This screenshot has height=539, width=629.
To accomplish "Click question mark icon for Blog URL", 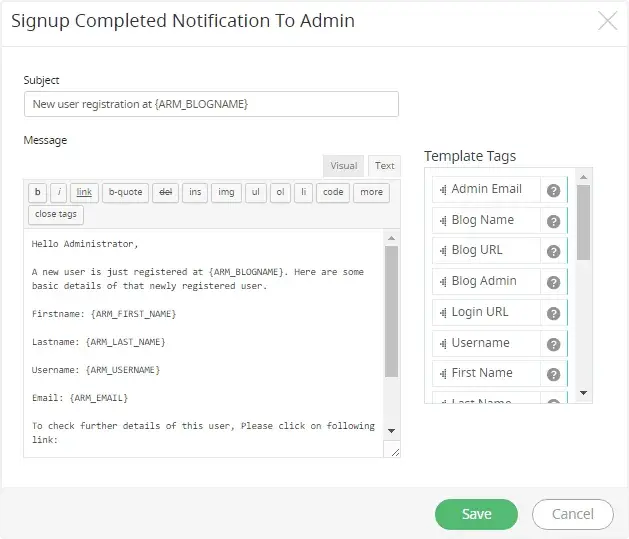I will [x=553, y=251].
